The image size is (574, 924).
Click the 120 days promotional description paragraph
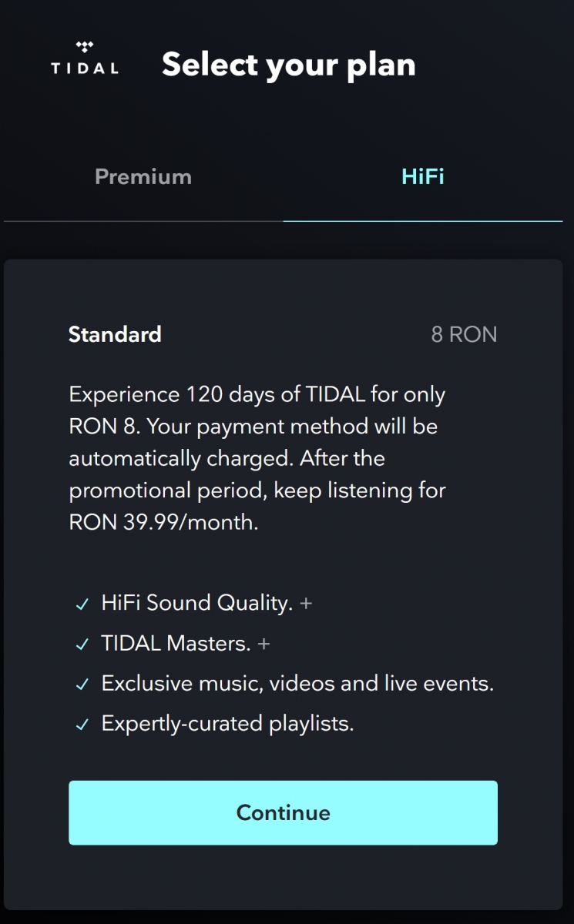[257, 458]
